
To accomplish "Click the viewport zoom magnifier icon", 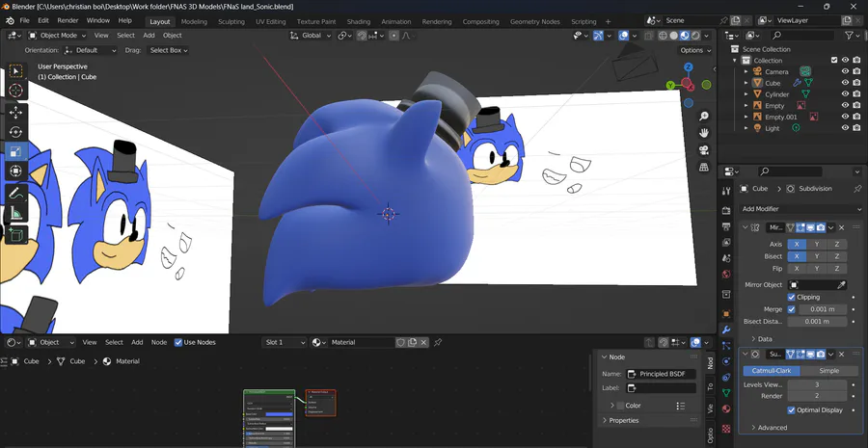I will click(x=704, y=117).
